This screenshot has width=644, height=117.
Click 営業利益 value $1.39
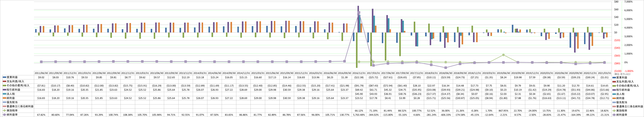click(x=344, y=77)
